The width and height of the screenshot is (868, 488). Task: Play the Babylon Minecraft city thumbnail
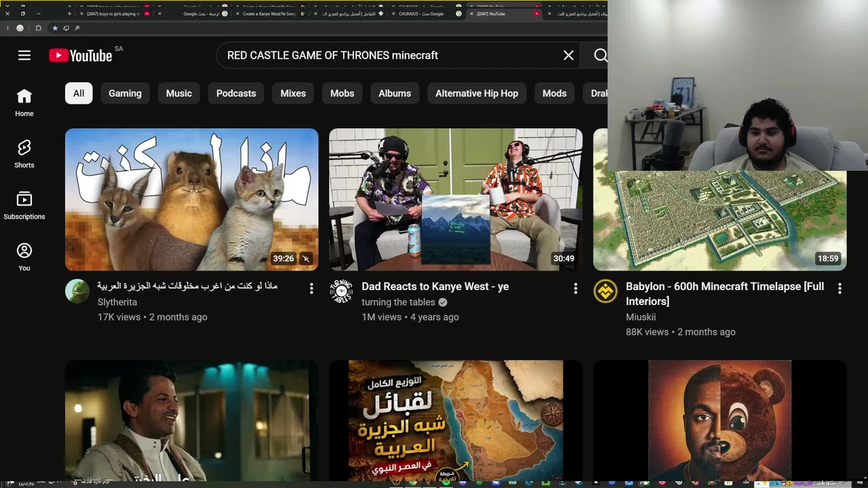[719, 220]
